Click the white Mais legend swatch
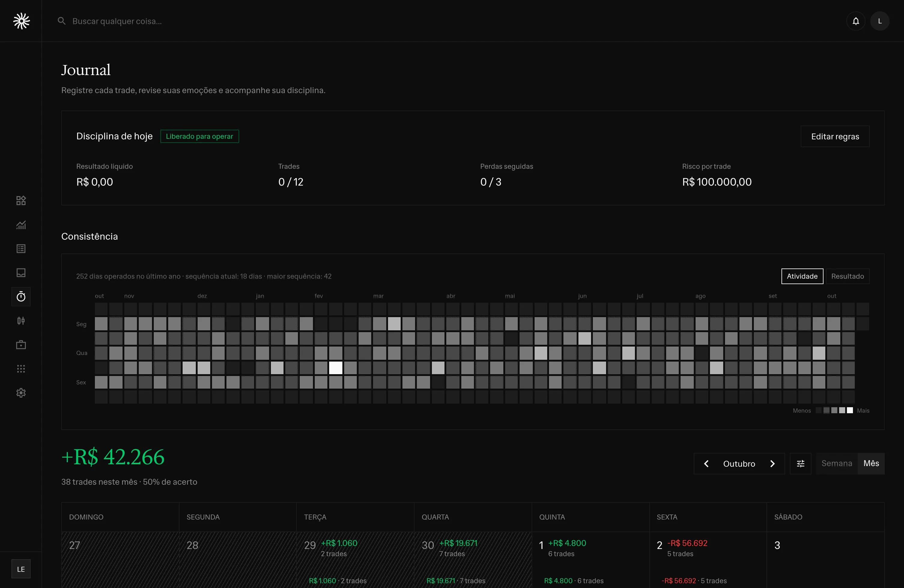This screenshot has height=588, width=904. click(850, 410)
